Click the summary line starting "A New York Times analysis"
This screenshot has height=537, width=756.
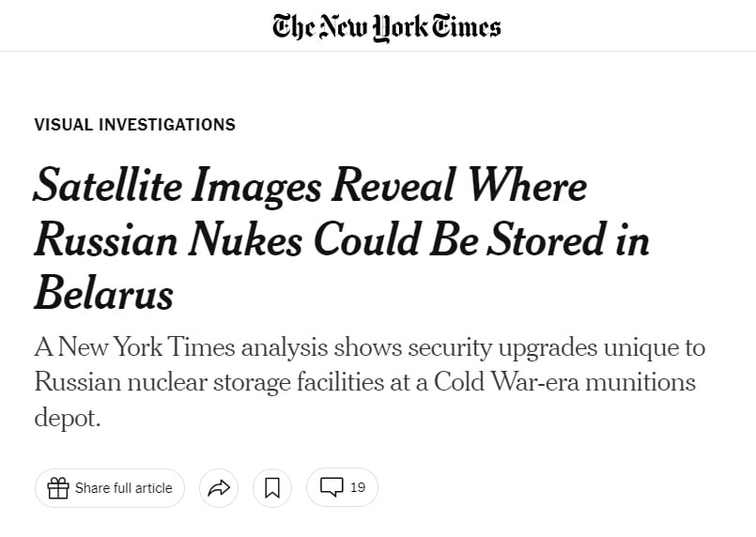tap(369, 347)
